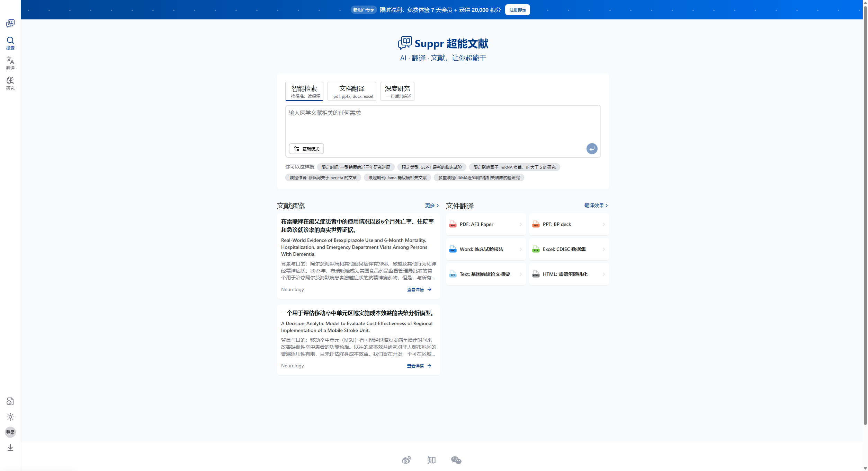Click the A Decision-Analytic Model English title

(357, 327)
